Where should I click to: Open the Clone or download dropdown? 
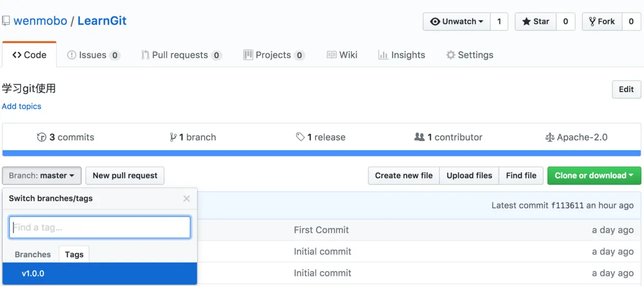point(594,176)
